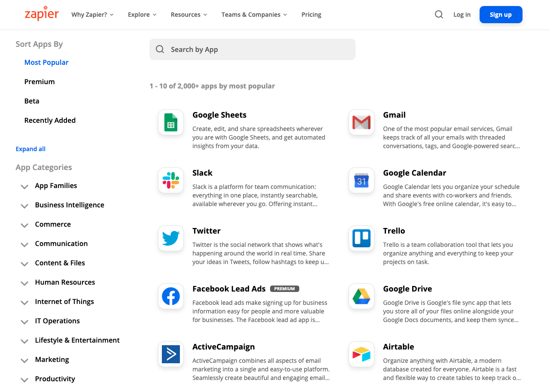Open the Slack title link

pos(202,173)
